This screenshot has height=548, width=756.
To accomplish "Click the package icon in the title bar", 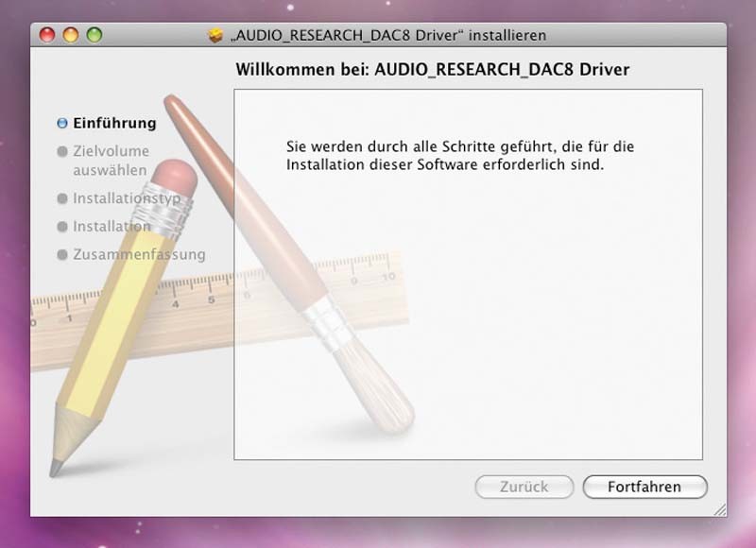I will coord(216,35).
